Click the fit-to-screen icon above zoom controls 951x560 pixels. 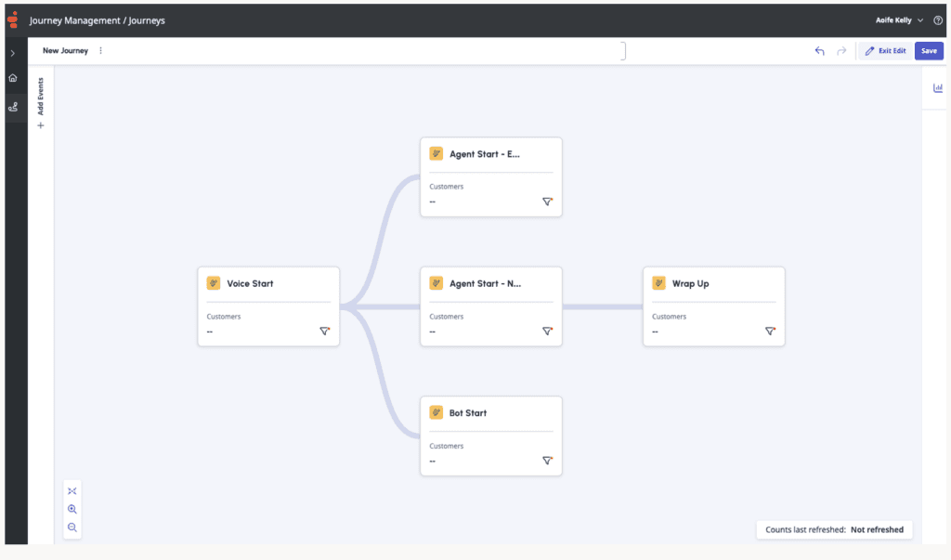click(72, 490)
